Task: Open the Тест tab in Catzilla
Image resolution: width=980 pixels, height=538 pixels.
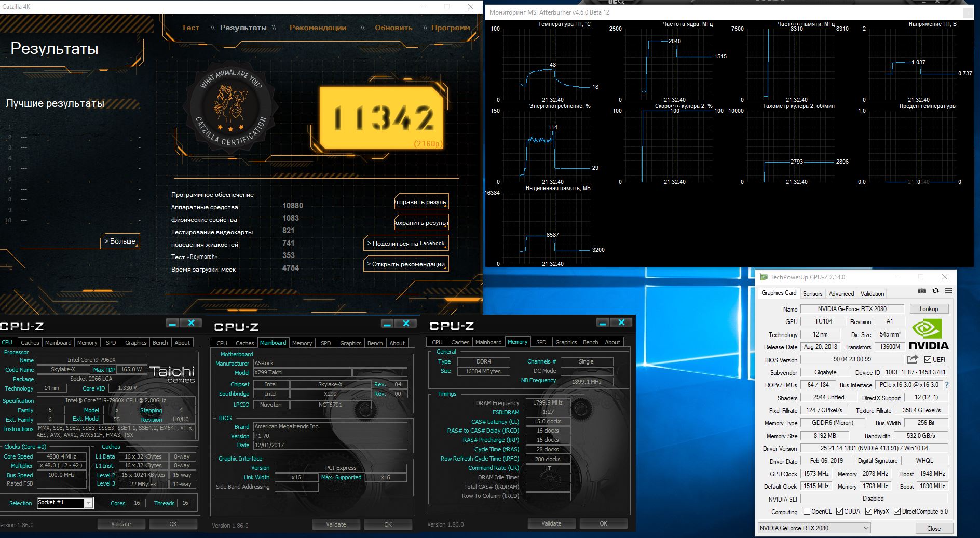Action: coord(190,28)
